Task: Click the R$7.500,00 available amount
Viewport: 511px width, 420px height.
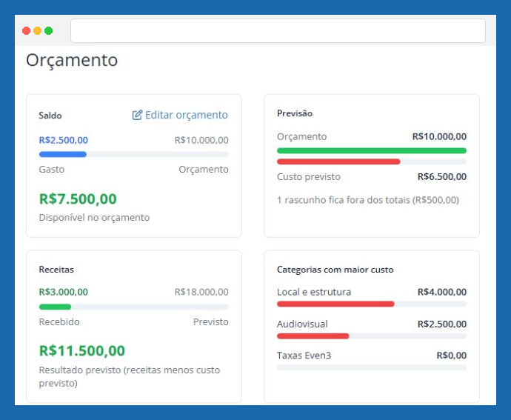Action: pos(78,199)
